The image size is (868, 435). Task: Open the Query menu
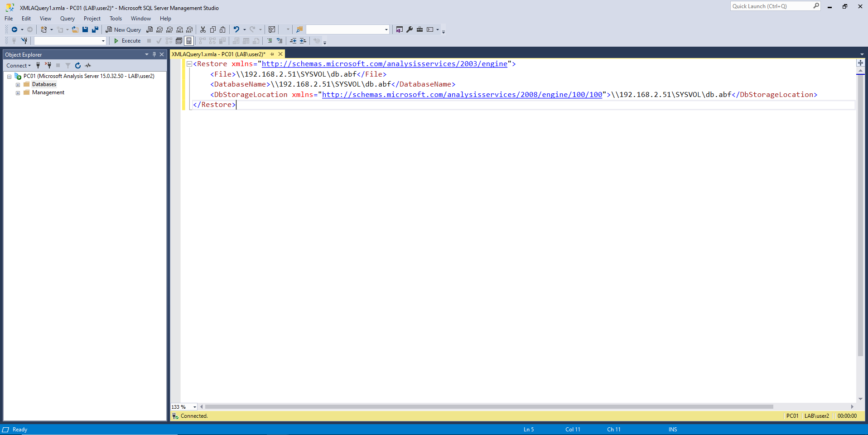[x=68, y=19]
